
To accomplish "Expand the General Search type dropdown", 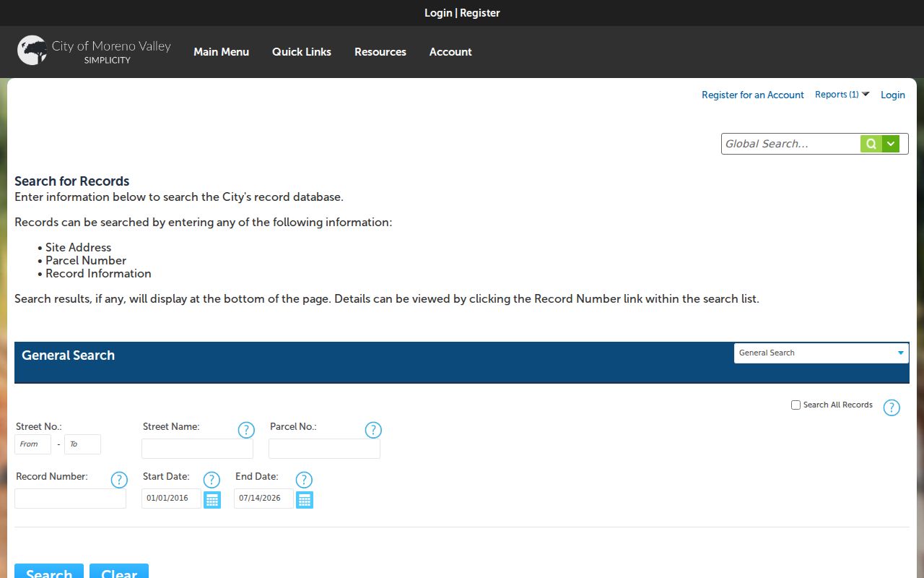I will tap(821, 353).
